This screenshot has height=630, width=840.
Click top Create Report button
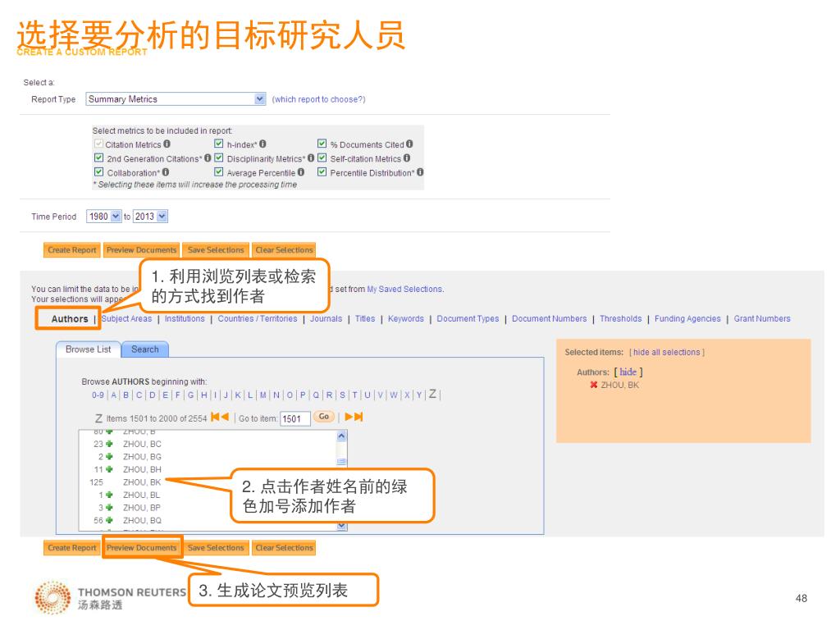[72, 249]
